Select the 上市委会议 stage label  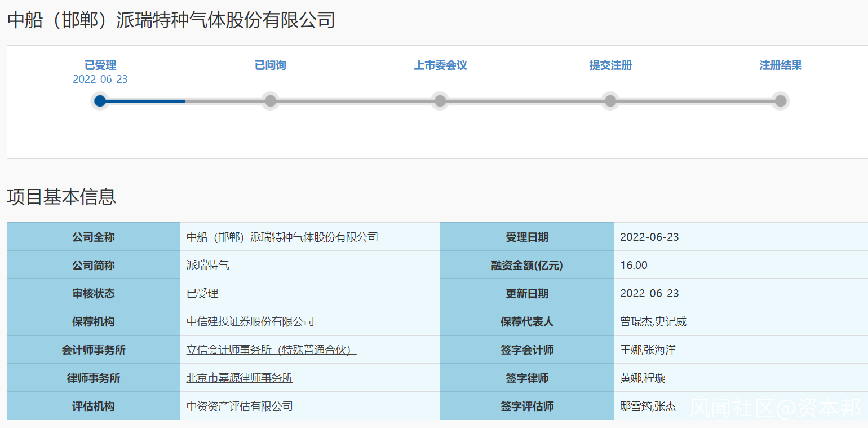(440, 65)
